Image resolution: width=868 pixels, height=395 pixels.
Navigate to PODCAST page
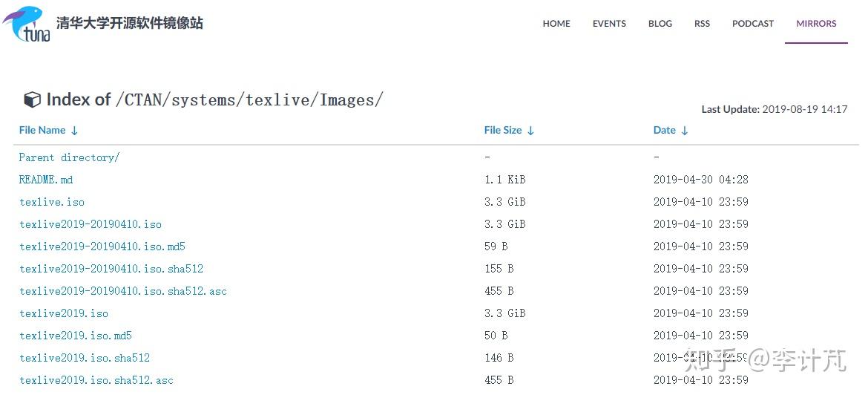[753, 24]
